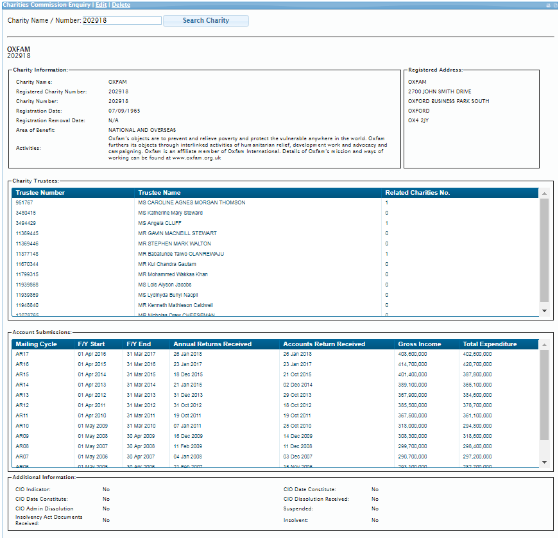The height and width of the screenshot is (538, 558).
Task: Click the NATIONAL AND OVERSEAS area of benefit
Action: click(x=142, y=130)
